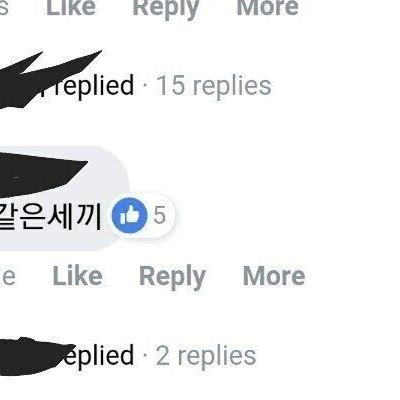400x400 pixels.
Task: Expand the 15 replies thread
Action: pyautogui.click(x=214, y=86)
